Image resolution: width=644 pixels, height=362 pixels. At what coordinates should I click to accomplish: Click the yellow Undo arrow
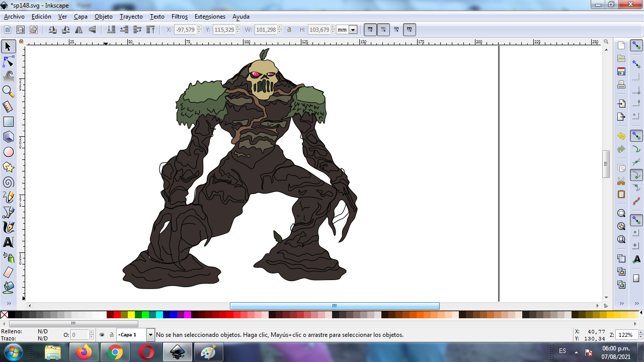tap(621, 136)
